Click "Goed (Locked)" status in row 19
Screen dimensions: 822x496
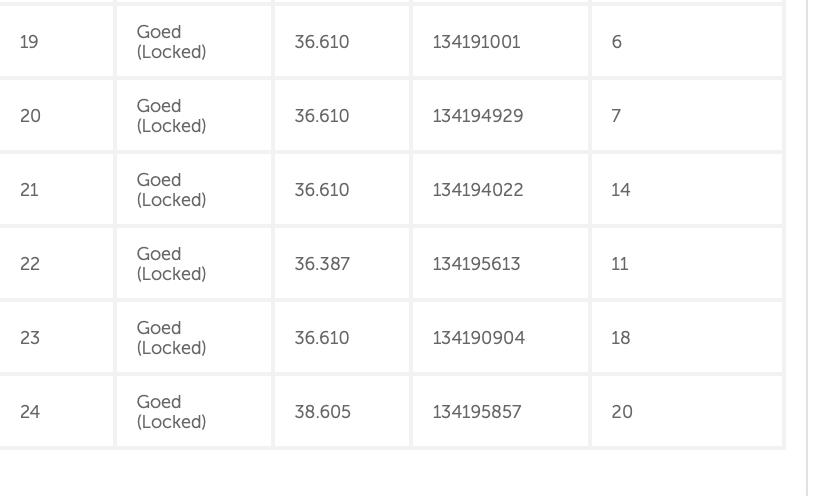click(171, 42)
